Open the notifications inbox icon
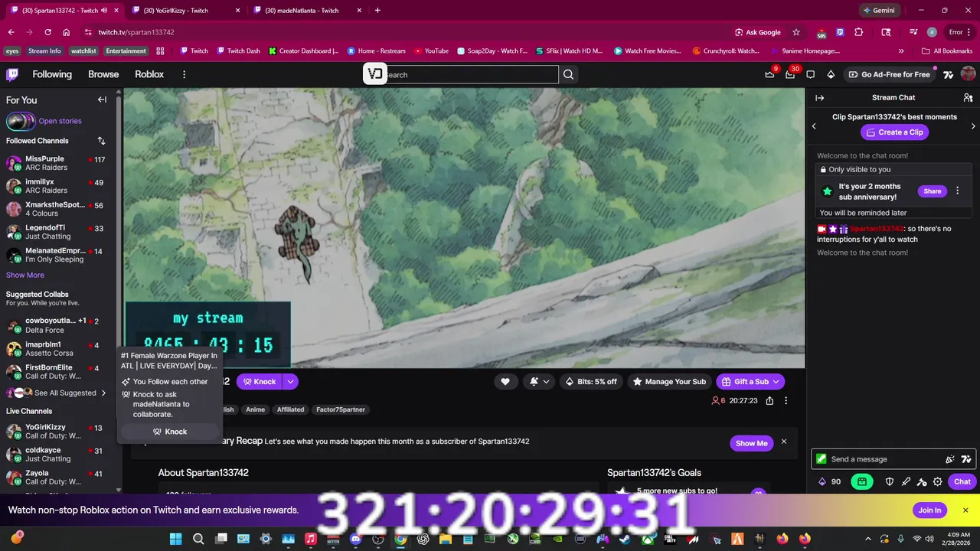Image resolution: width=980 pixels, height=551 pixels. tap(790, 74)
